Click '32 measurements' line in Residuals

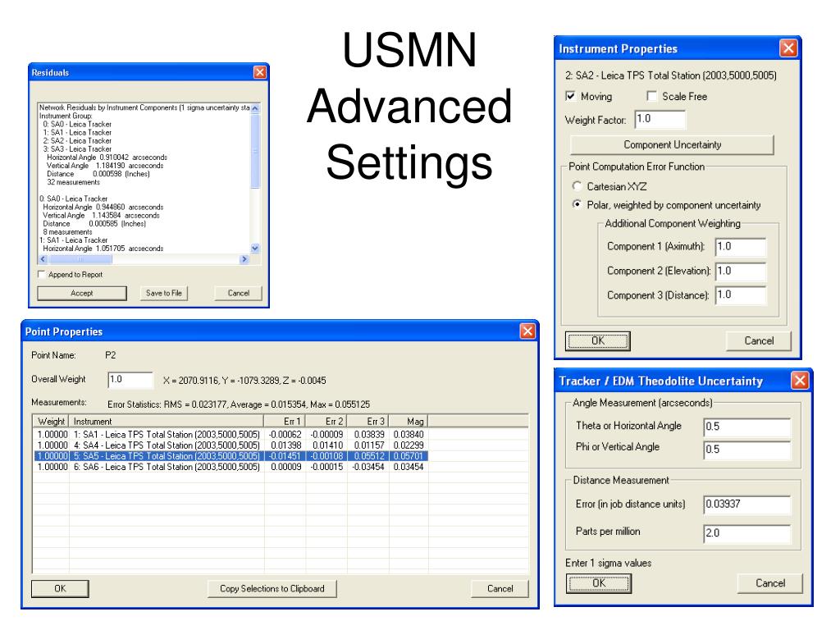click(73, 182)
